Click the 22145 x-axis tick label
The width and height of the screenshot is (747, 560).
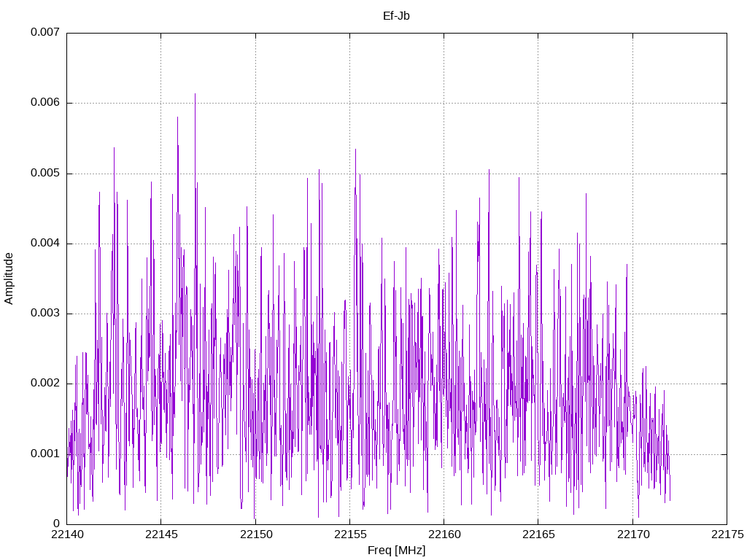click(161, 534)
